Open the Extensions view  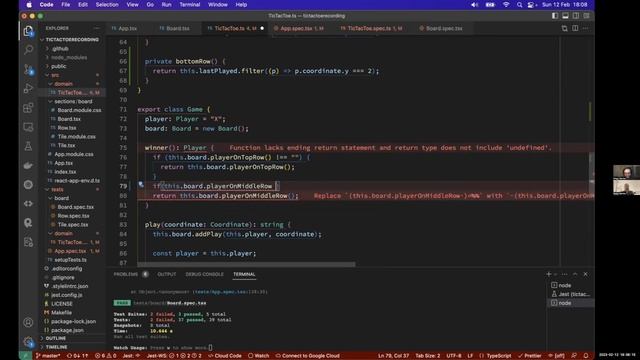(x=28, y=108)
